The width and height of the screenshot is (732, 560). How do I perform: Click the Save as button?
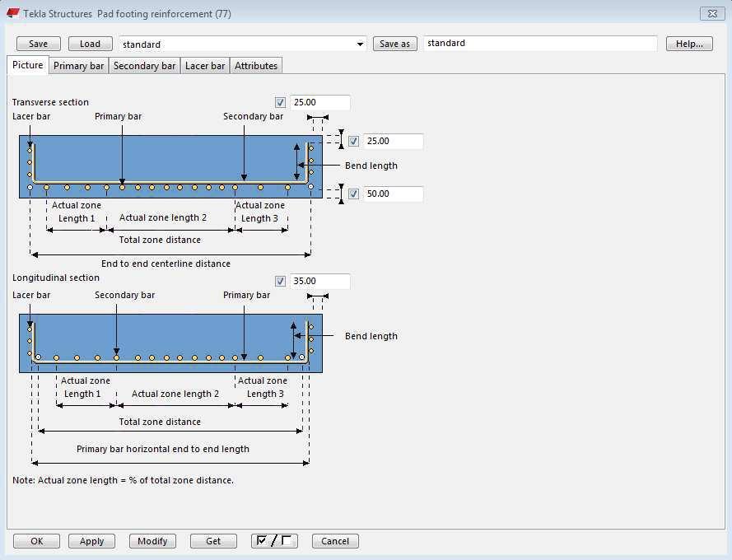[395, 44]
